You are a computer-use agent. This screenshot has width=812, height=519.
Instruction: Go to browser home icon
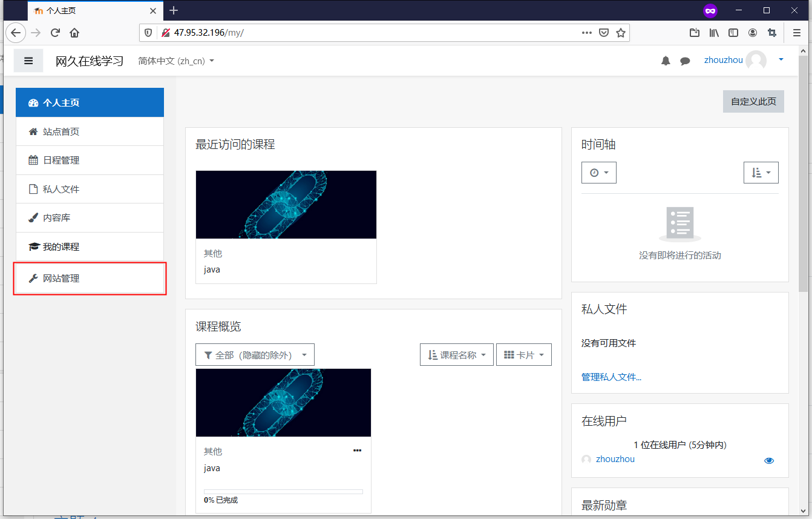(x=74, y=33)
